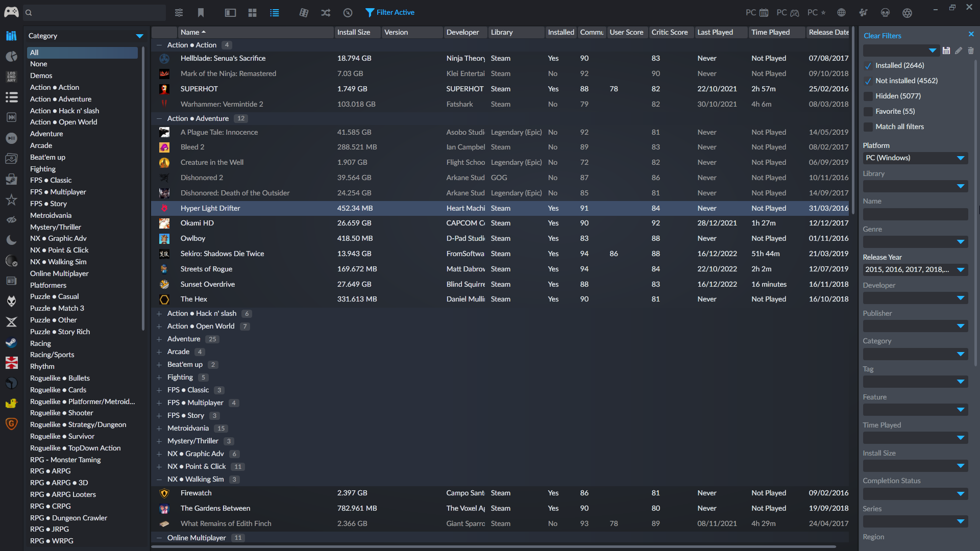Select Roguelike ● Cards in category list
980x551 pixels.
(58, 390)
